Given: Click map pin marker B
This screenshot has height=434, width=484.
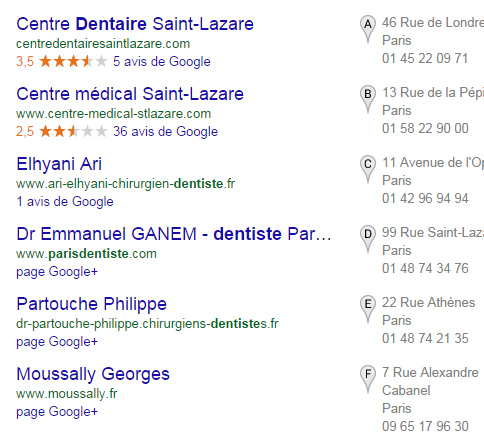Looking at the screenshot, I should click(x=368, y=99).
